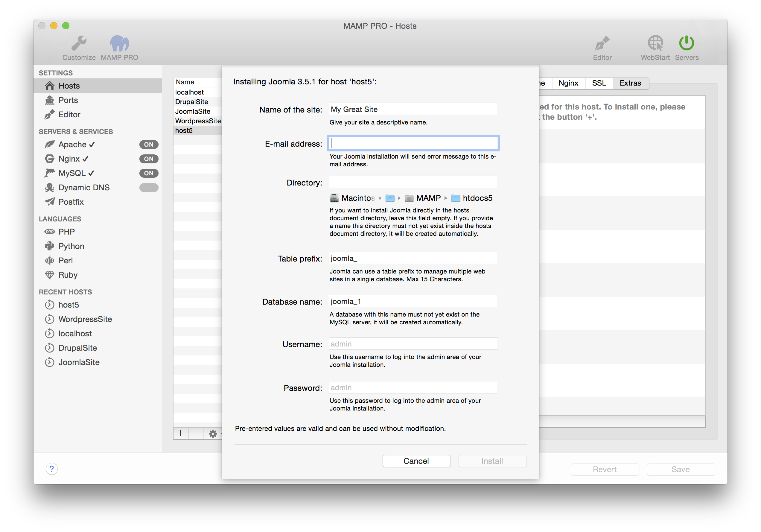Image resolution: width=761 pixels, height=532 pixels.
Task: Select localhost in hosts list
Action: 197,92
